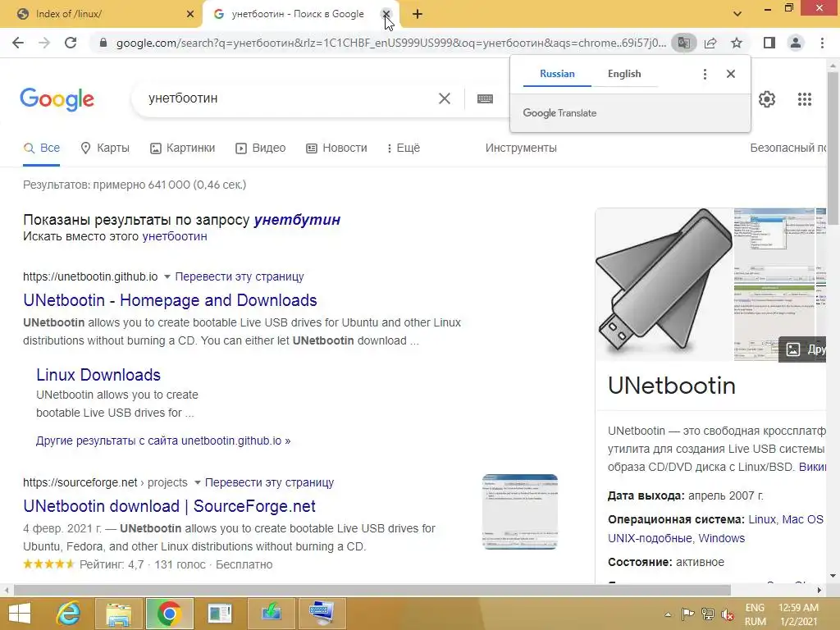This screenshot has height=630, width=840.
Task: Go back with the browser back arrow
Action: (18, 43)
